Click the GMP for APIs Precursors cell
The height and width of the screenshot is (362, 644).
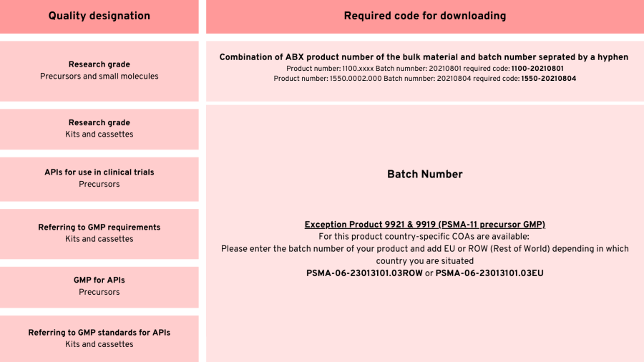pyautogui.click(x=99, y=285)
